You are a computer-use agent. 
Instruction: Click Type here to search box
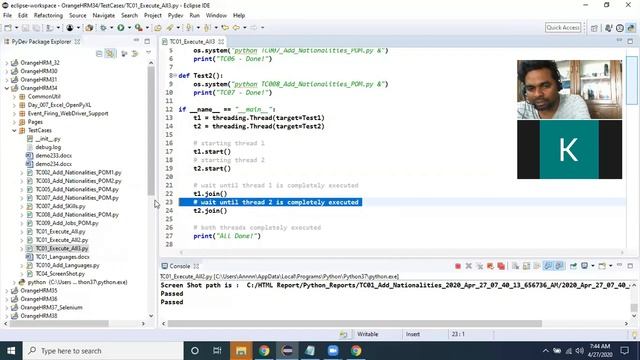103,351
